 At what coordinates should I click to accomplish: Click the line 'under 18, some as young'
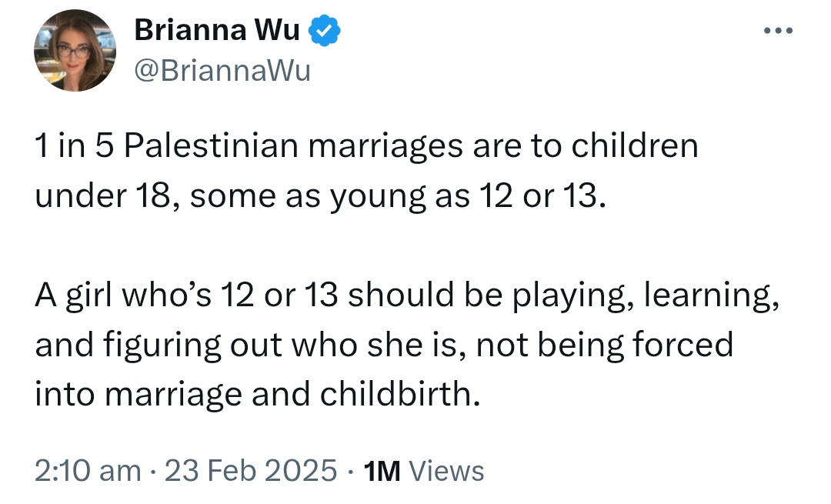(x=320, y=196)
